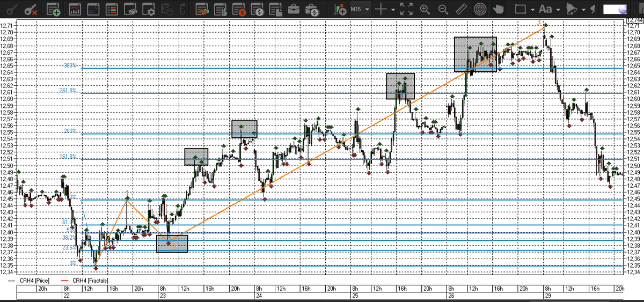
Task: Click the window icon with pointing hand
Action: pos(221,9)
